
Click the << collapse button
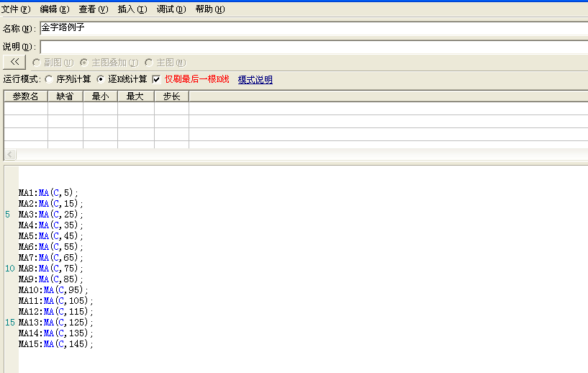pyautogui.click(x=14, y=63)
